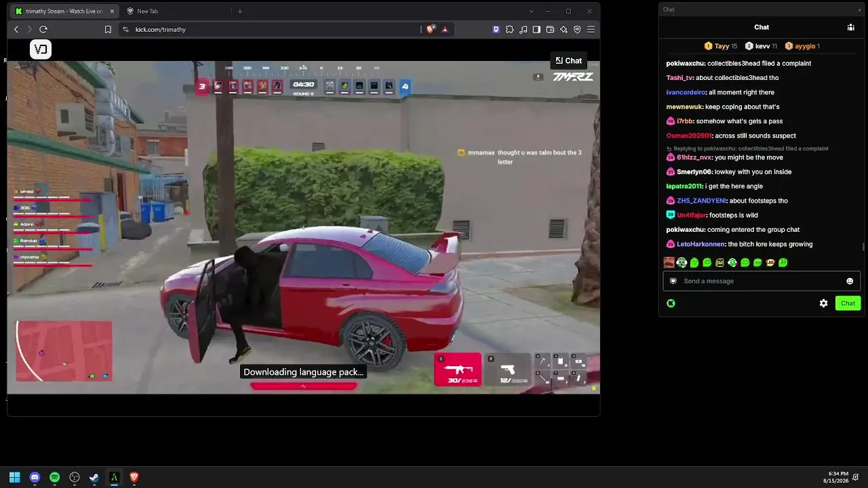Screen dimensions: 868x488
Task: Switch to the trimathy Stream tab
Action: click(x=64, y=11)
